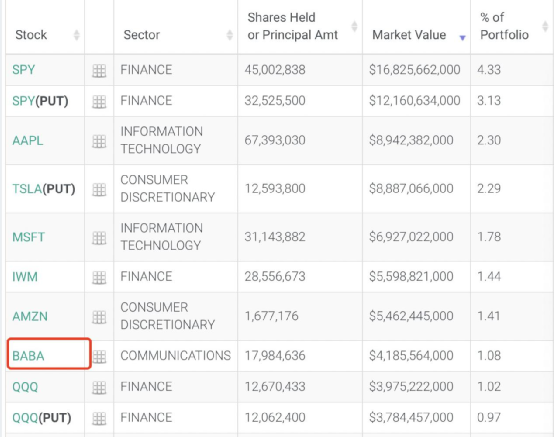Select market value $5,462,445,000
This screenshot has height=437, width=554.
(x=411, y=316)
